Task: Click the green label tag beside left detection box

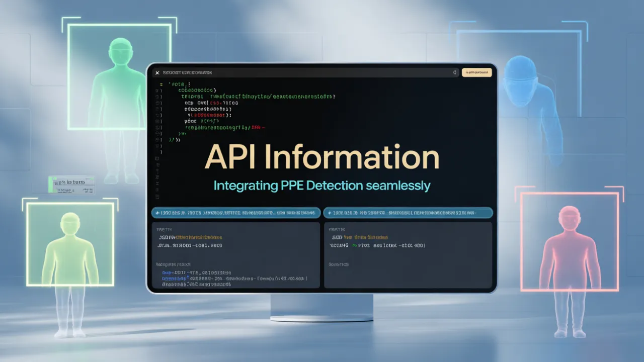Action: 71,184
